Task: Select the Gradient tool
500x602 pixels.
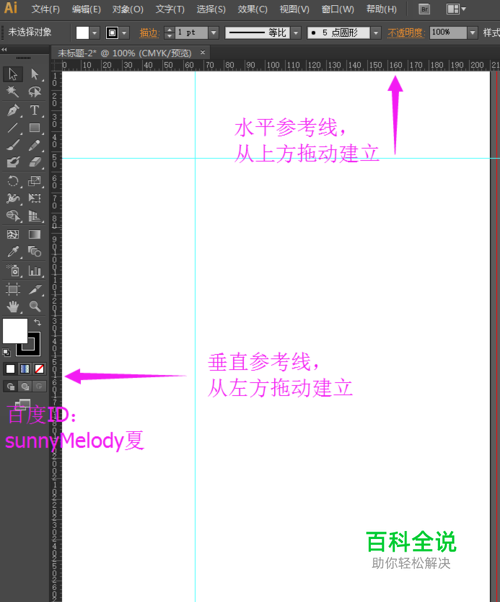Action: [x=35, y=234]
